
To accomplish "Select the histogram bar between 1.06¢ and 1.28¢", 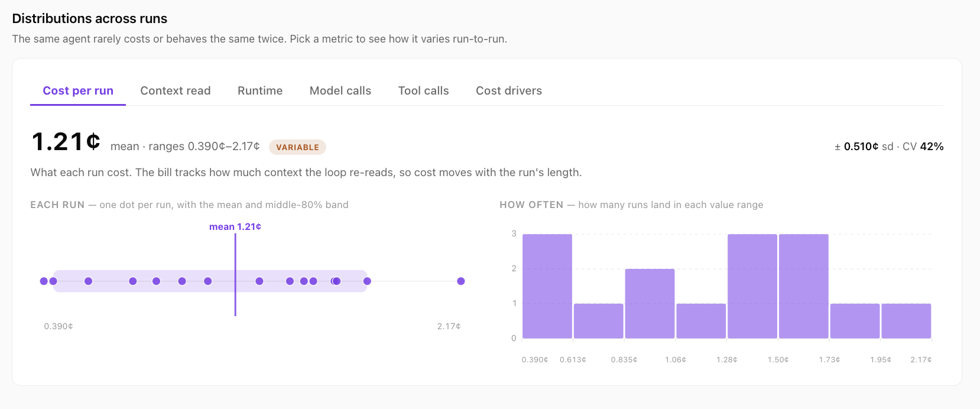I will pyautogui.click(x=701, y=321).
